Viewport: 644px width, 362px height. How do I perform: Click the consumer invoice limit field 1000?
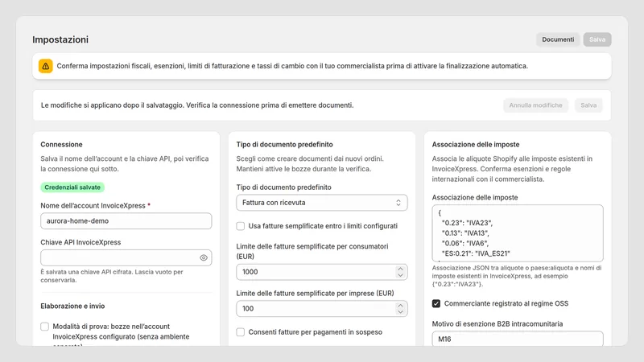click(x=321, y=272)
